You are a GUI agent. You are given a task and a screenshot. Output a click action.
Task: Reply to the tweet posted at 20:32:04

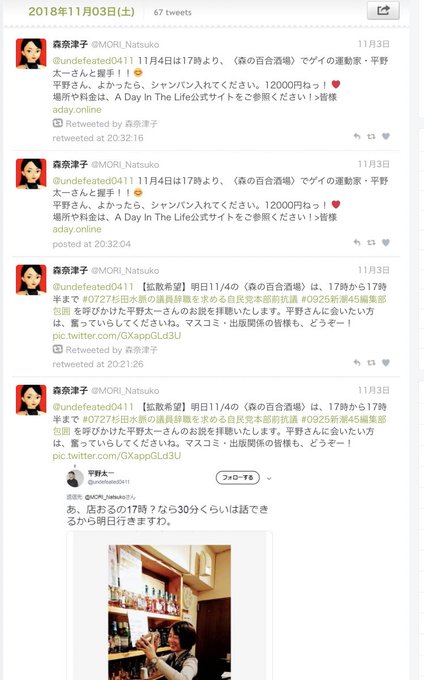coord(357,242)
